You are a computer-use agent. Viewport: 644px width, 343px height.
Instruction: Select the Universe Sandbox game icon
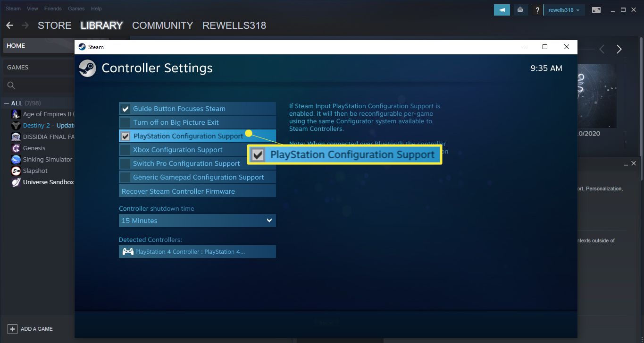click(x=16, y=182)
